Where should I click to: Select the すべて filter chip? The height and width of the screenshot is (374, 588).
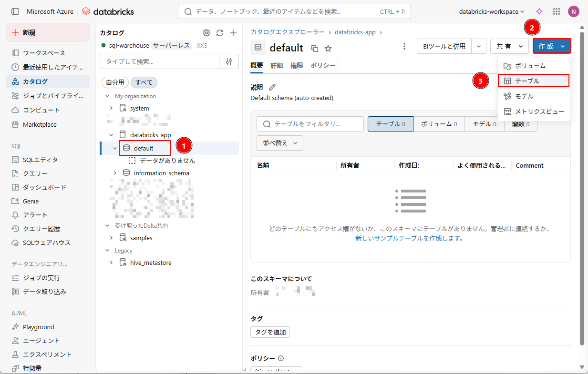(144, 82)
